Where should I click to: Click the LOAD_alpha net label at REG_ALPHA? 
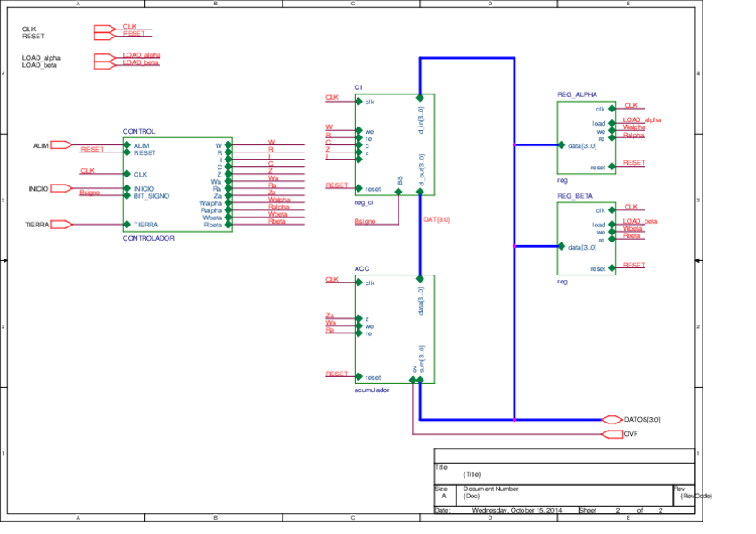point(641,119)
